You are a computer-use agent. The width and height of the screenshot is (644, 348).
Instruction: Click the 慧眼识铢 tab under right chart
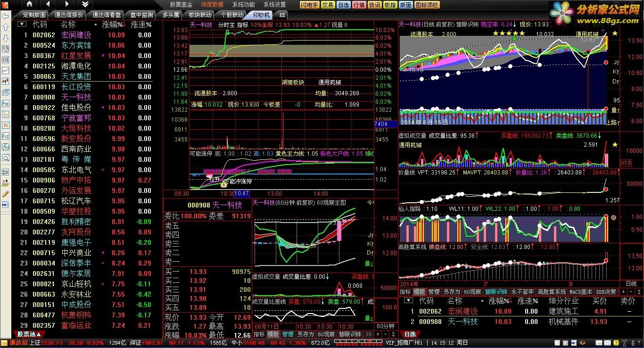pyautogui.click(x=496, y=292)
